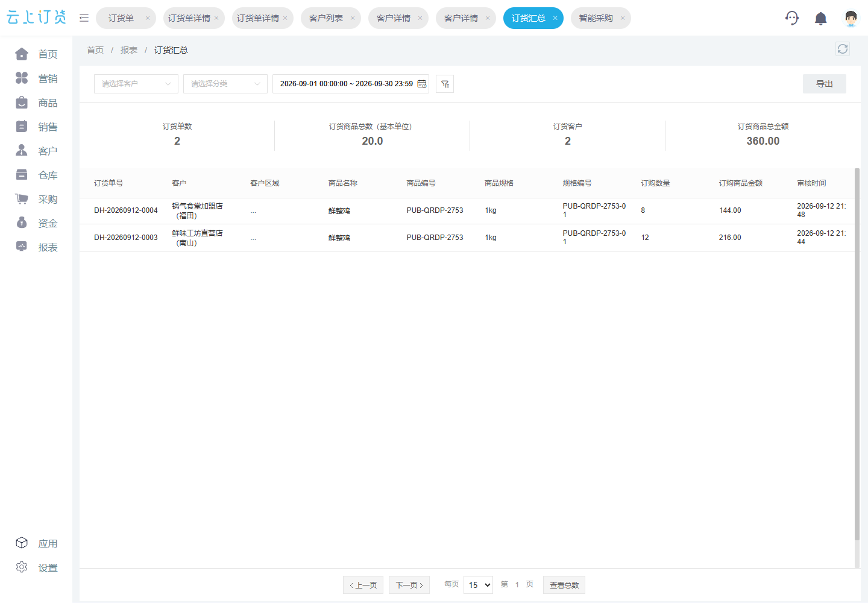Viewport: 868px width, 603px height.
Task: Click the table's vertical scrollbar
Action: (x=857, y=355)
